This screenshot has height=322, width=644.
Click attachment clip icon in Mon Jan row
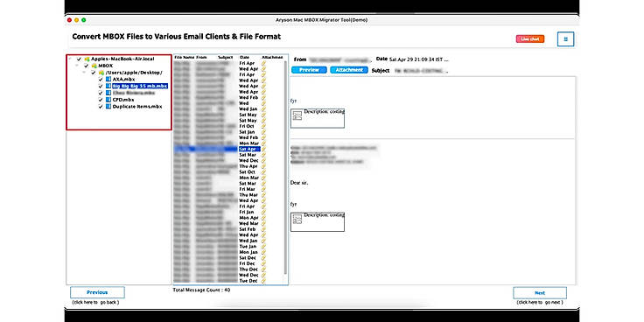tap(263, 252)
